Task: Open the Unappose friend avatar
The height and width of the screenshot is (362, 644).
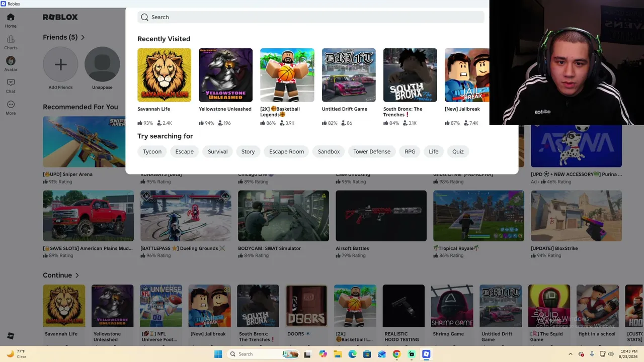Action: 102,64
